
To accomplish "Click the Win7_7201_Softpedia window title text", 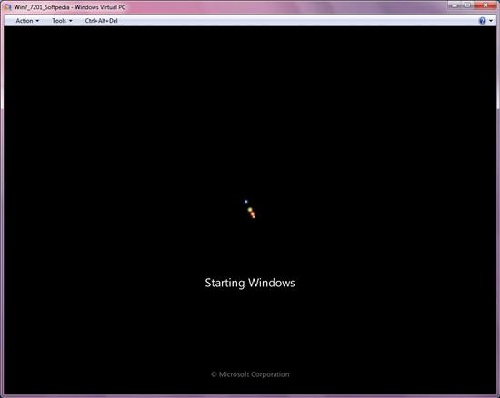I will [42, 7].
